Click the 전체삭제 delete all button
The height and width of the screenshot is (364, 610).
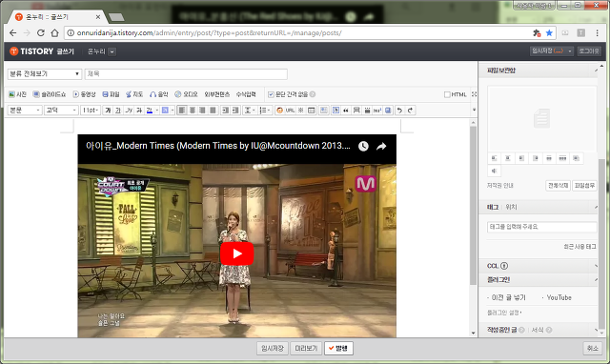[x=558, y=186]
